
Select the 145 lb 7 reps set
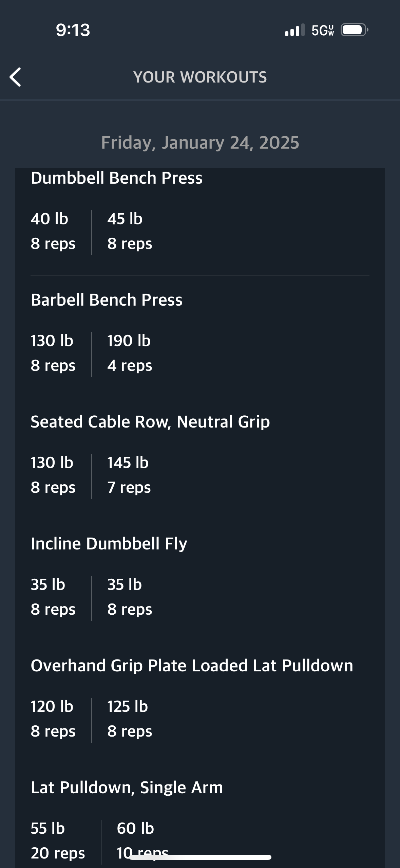[129, 475]
